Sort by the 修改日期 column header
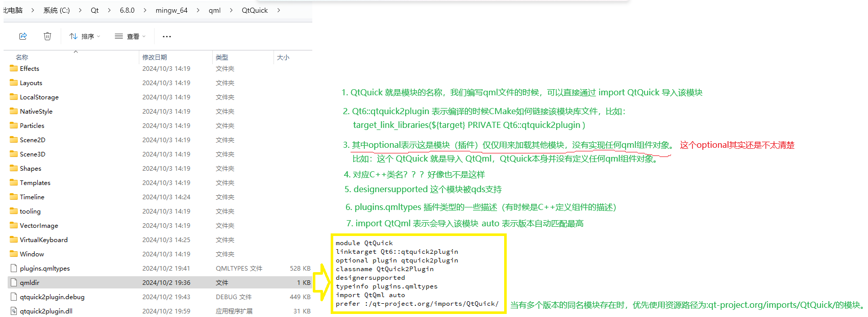 click(155, 57)
